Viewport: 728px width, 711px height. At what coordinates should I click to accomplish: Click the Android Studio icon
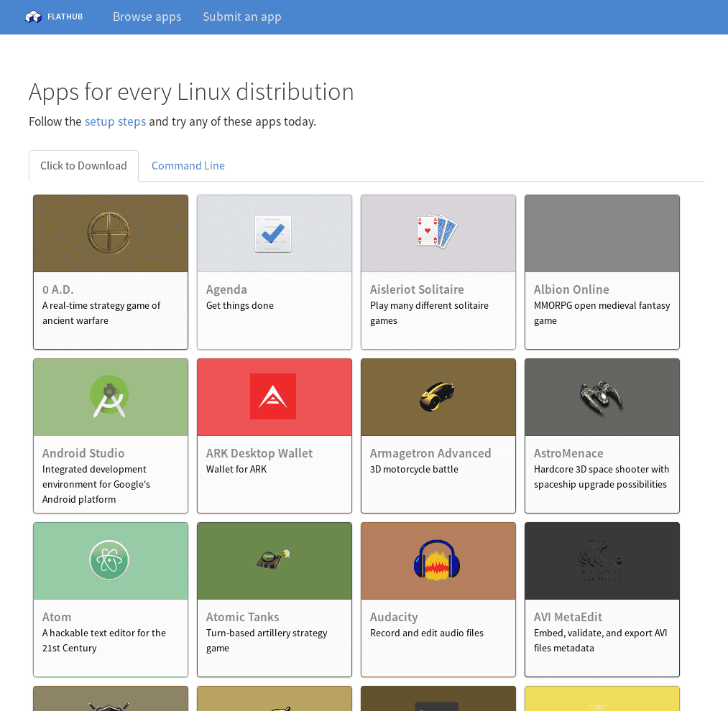pos(109,396)
